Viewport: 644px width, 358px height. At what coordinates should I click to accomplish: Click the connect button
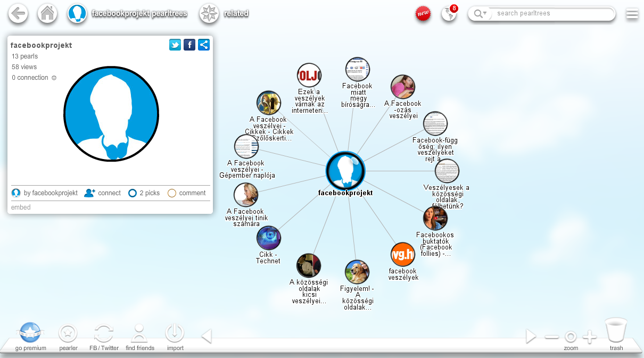pyautogui.click(x=103, y=193)
